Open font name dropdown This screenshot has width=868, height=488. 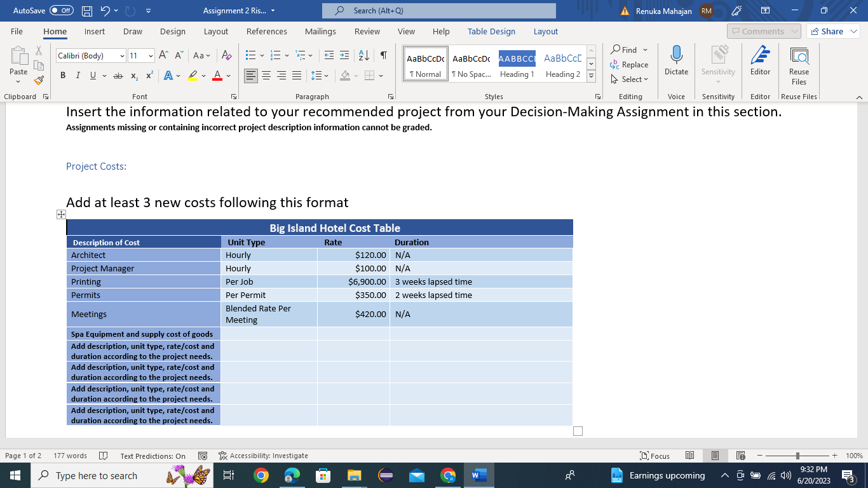[x=122, y=56]
